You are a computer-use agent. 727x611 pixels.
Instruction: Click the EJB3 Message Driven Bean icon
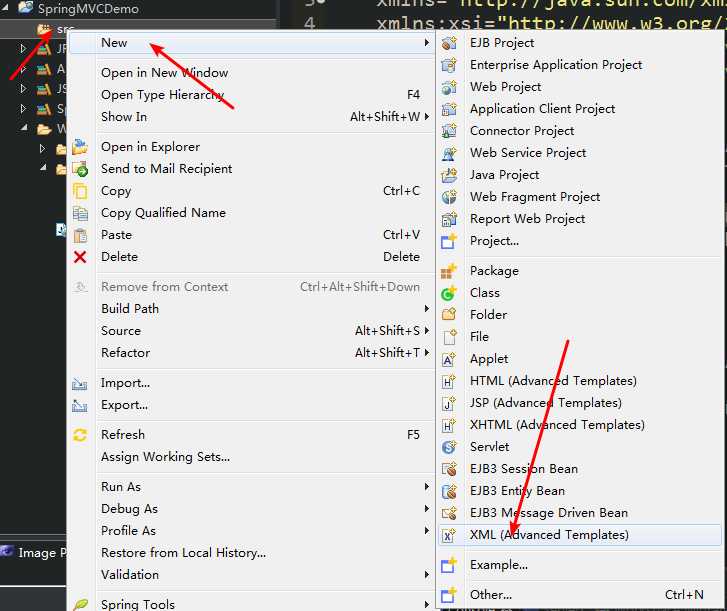coord(449,513)
